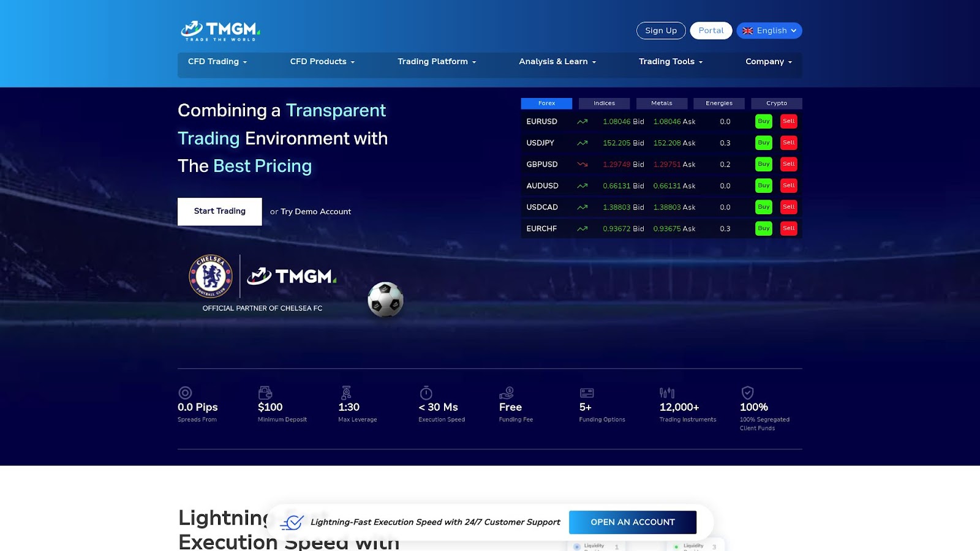
Task: Sell GBPUSD
Action: tap(789, 164)
